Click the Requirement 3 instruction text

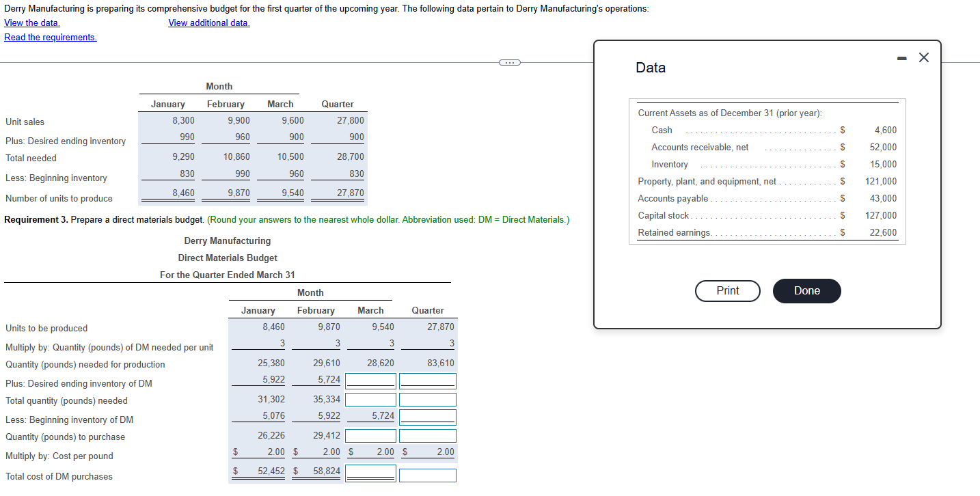tap(287, 220)
